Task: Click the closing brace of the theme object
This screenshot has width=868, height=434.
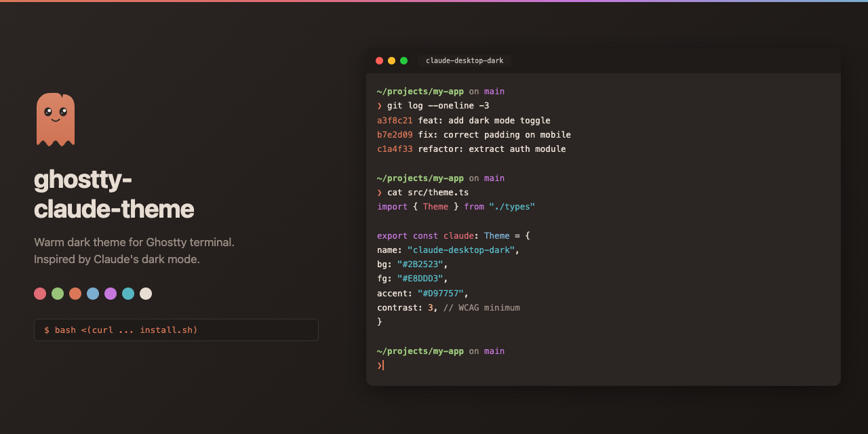Action: click(x=380, y=321)
